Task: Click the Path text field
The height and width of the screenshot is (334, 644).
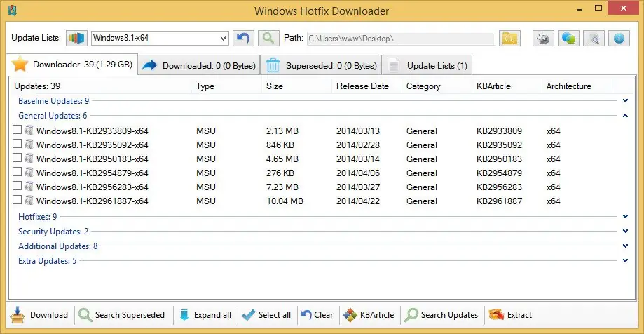Action: click(399, 38)
